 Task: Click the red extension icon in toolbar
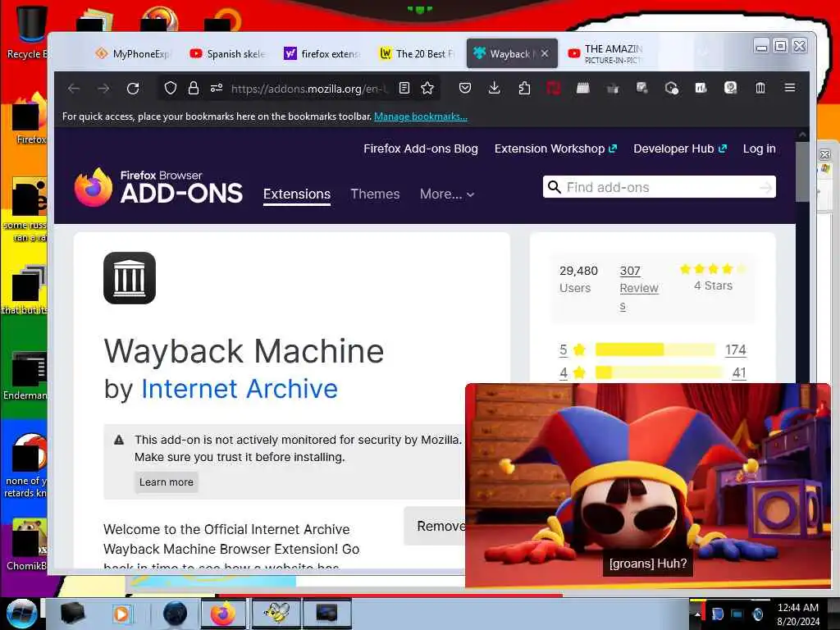[554, 88]
